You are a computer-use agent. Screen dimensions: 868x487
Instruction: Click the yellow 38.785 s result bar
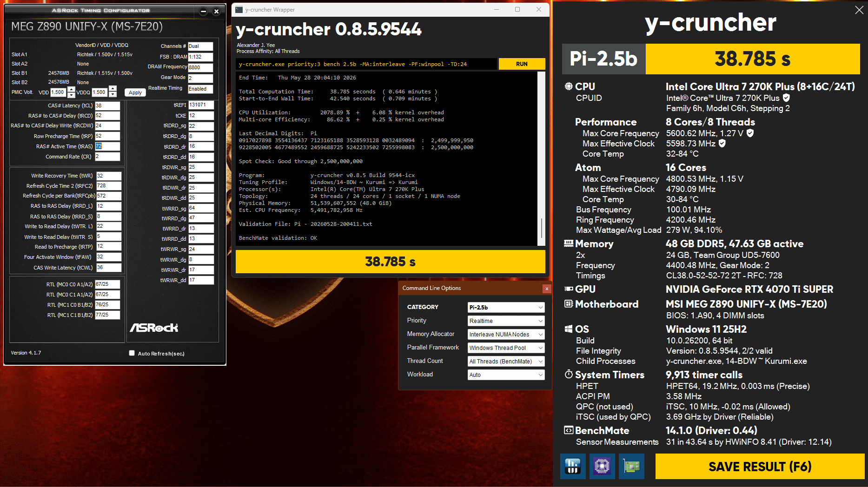point(390,262)
